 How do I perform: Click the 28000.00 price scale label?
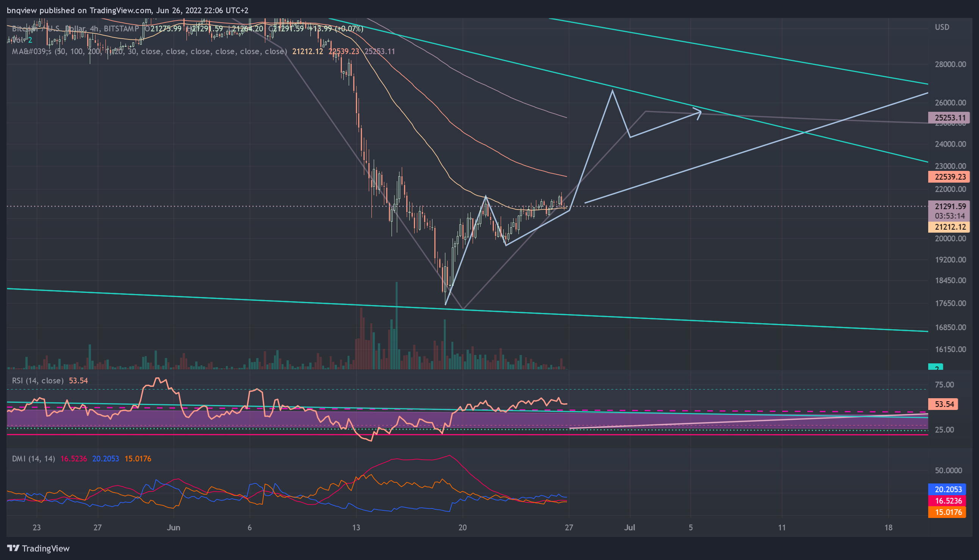click(950, 64)
